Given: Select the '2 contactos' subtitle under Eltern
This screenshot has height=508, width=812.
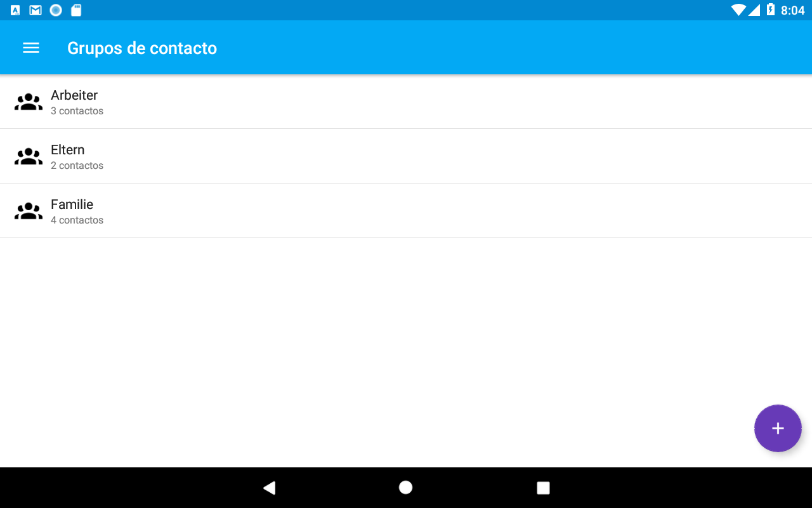Looking at the screenshot, I should coord(77,166).
